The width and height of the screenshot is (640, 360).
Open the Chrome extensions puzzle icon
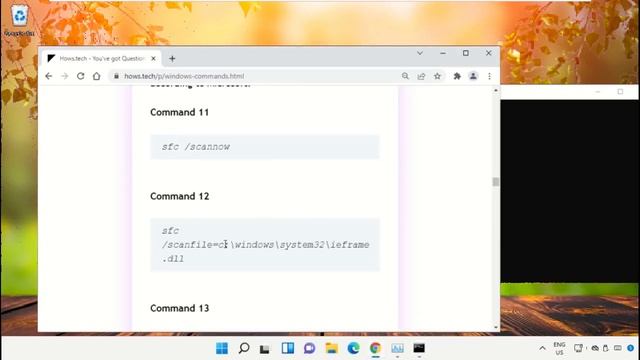tap(457, 76)
